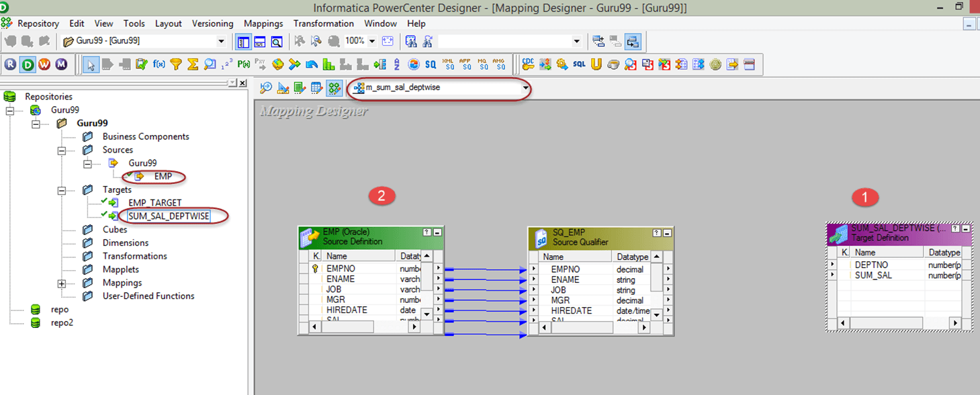Click the EMP source in tree
Screen dimensions: 980x395
click(x=163, y=177)
